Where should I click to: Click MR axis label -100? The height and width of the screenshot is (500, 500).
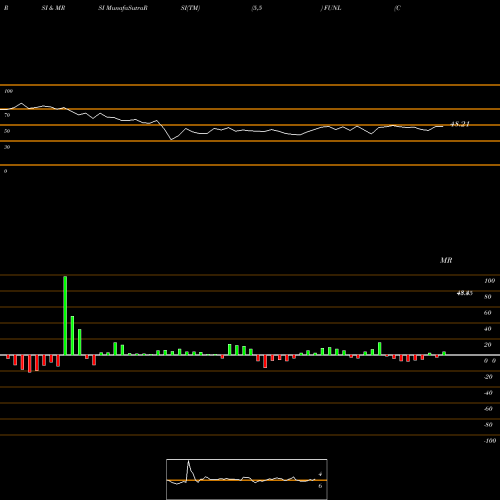490,441
